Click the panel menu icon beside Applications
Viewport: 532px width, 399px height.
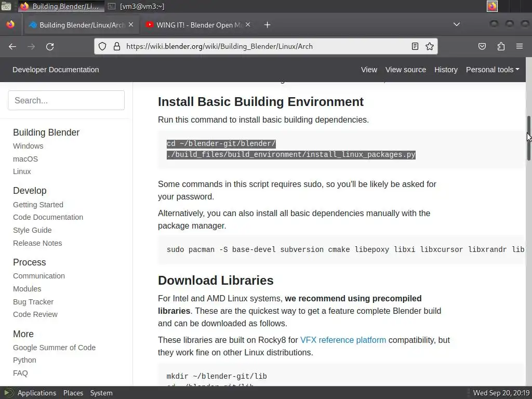(8, 393)
